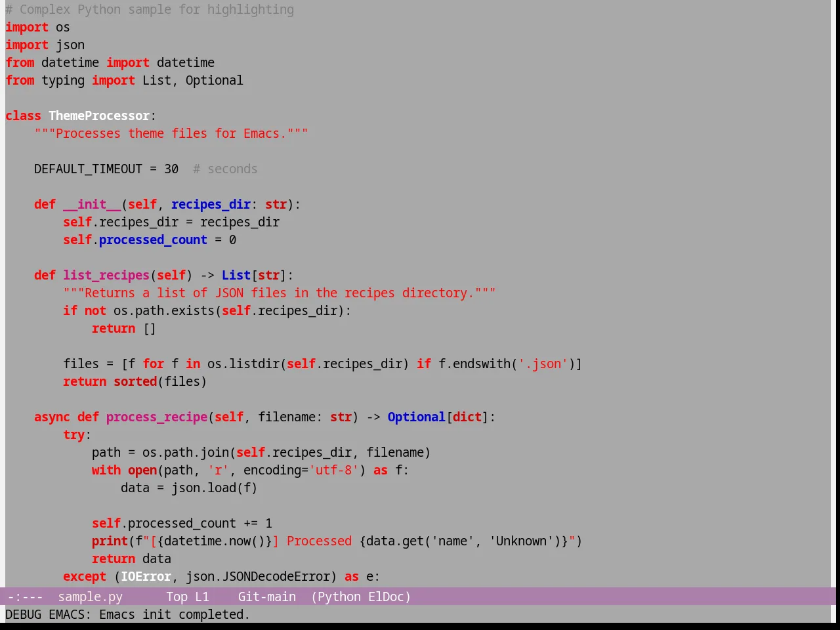Click the 'utf-8' encoding string
This screenshot has height=630, width=840.
tap(333, 470)
